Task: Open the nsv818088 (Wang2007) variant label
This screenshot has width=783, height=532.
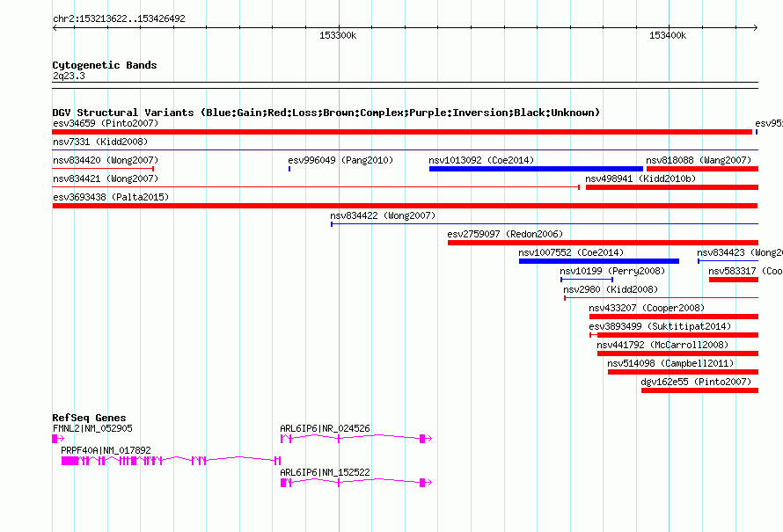Action: point(699,160)
